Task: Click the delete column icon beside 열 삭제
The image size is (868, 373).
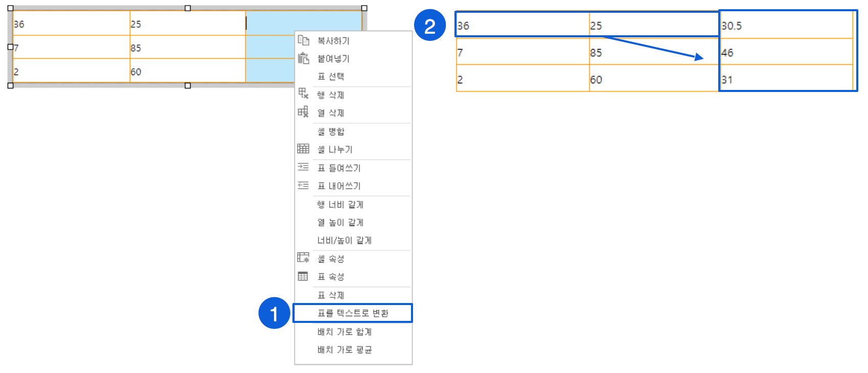Action: point(303,112)
